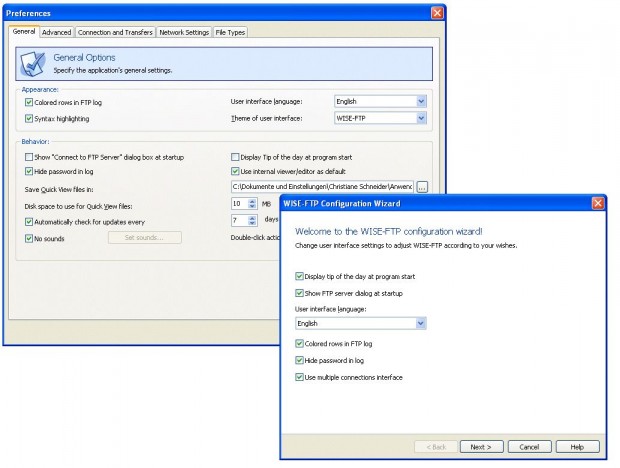The height and width of the screenshot is (468, 620).
Task: Select the General tab
Action: tap(24, 32)
